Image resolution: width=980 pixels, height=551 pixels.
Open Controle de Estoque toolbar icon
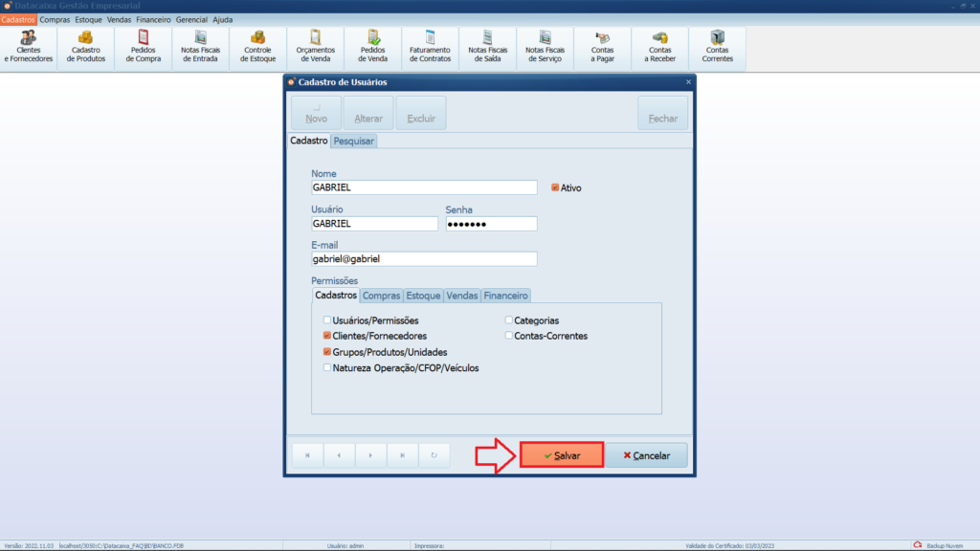258,47
